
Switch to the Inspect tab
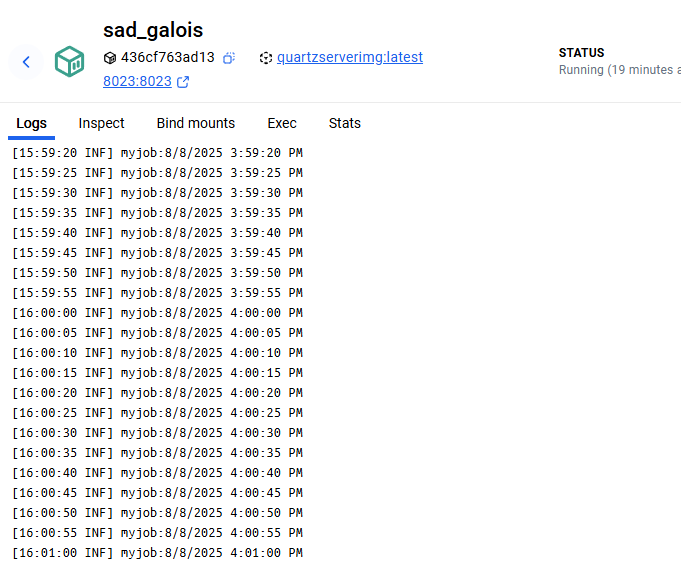[x=101, y=123]
